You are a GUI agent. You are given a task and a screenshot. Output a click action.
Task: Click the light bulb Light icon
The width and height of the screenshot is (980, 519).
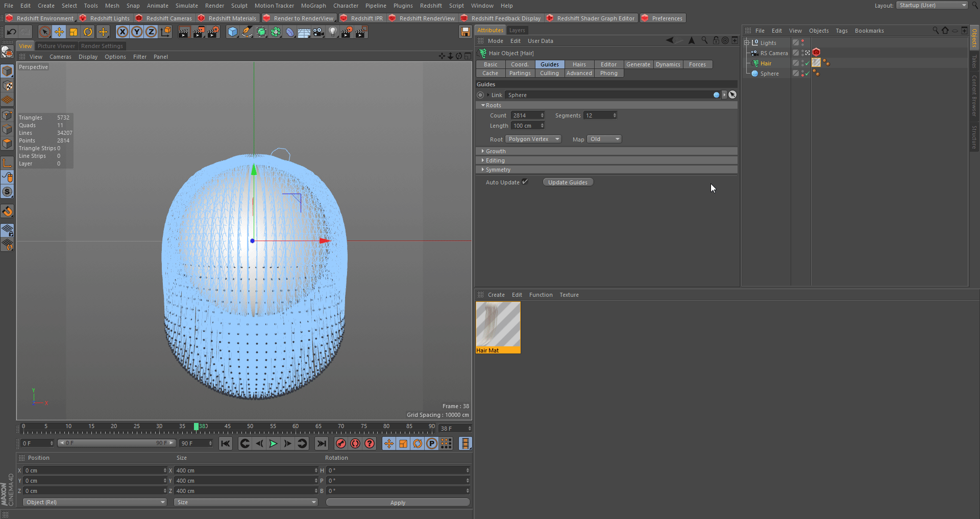tap(333, 32)
